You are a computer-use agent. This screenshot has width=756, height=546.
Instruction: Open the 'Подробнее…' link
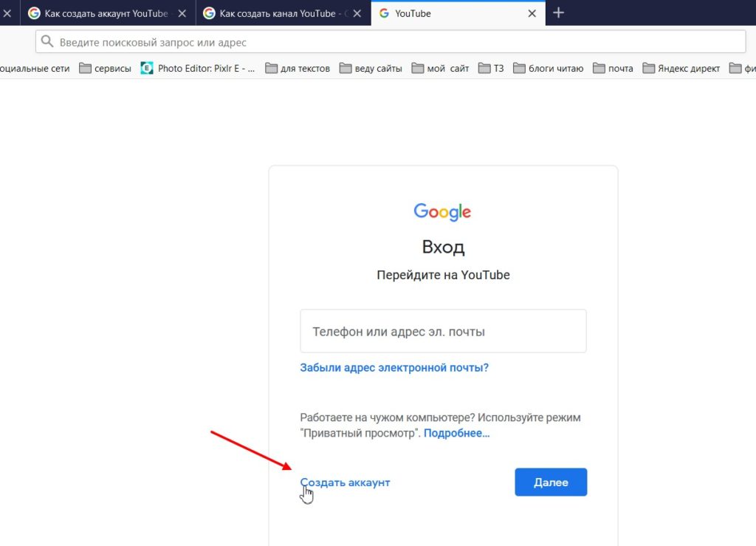pos(456,433)
